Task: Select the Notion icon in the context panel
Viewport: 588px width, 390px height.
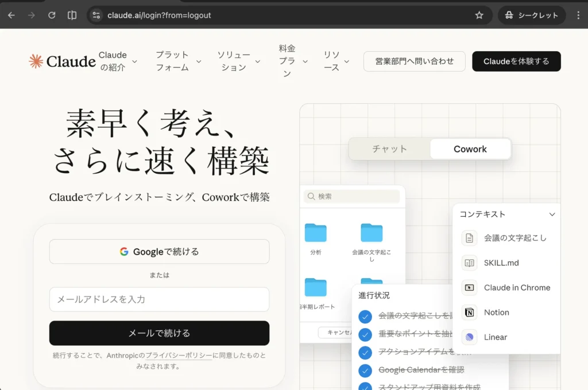Action: tap(469, 312)
